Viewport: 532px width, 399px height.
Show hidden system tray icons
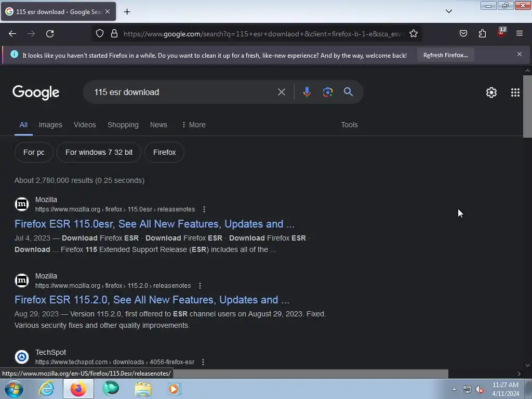point(454,389)
